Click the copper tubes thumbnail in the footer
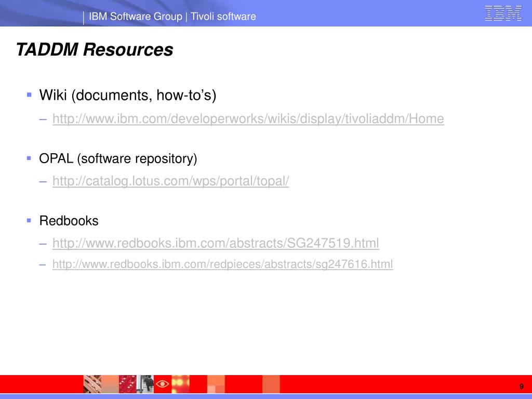532x399 pixels. click(92, 384)
